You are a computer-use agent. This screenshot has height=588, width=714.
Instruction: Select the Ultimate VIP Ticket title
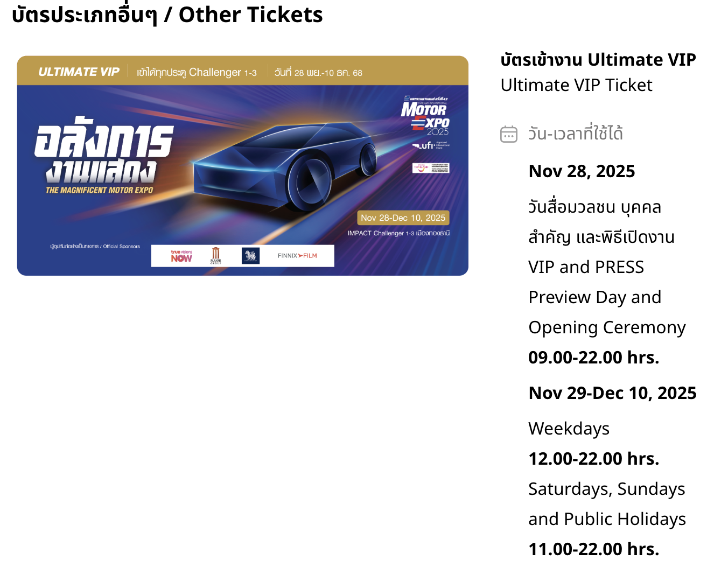(x=576, y=85)
